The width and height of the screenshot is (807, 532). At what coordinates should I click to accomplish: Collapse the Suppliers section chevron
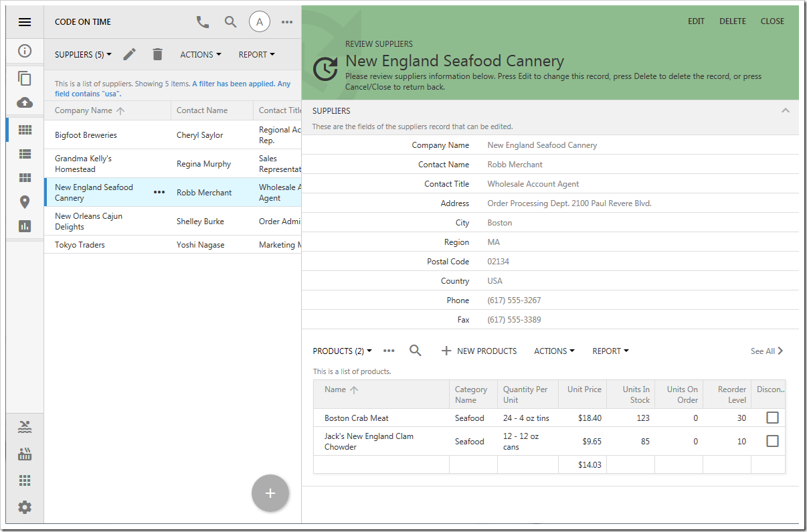click(786, 110)
